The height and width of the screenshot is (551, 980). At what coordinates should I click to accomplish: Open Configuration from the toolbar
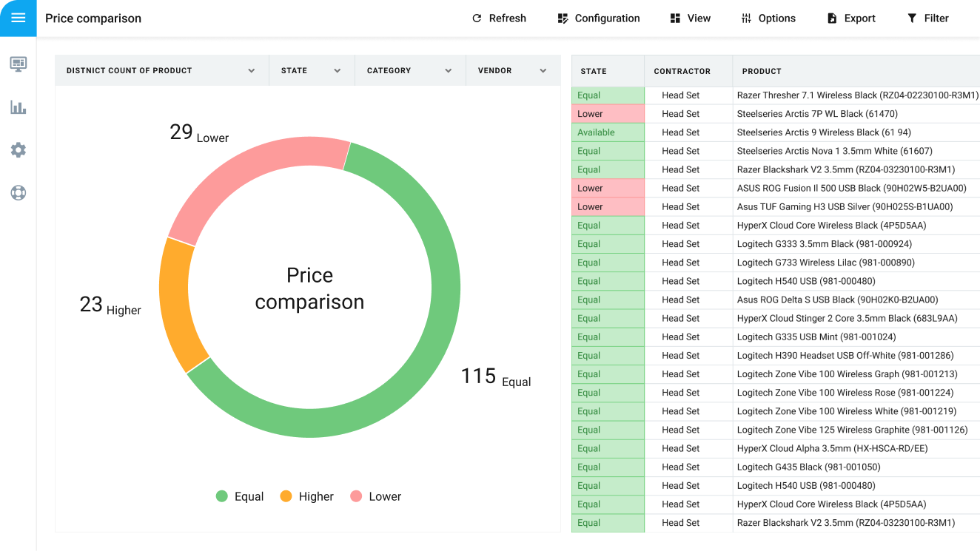click(x=598, y=18)
